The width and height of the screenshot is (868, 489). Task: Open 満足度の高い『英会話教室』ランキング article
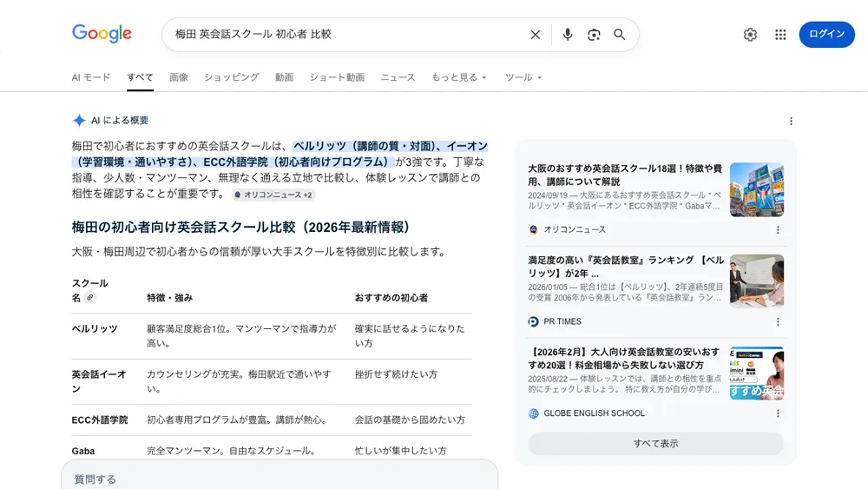(626, 267)
